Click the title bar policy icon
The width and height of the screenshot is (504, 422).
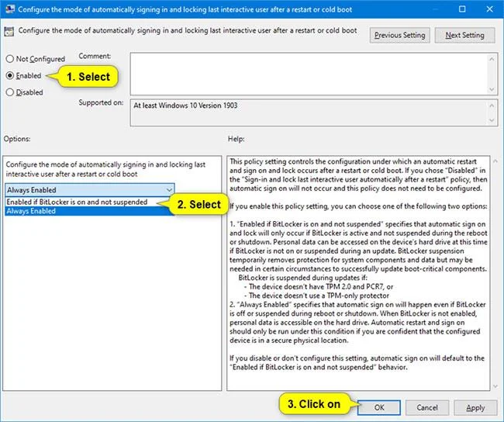coord(10,9)
